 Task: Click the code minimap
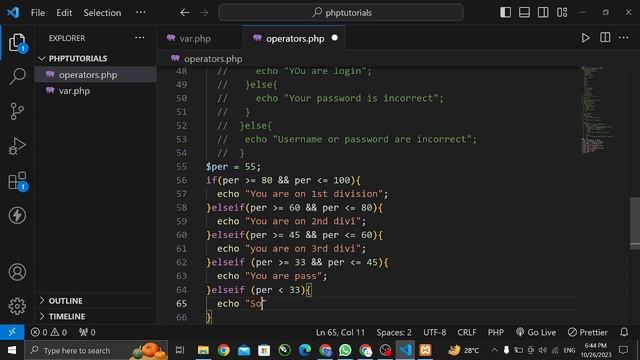click(598, 109)
